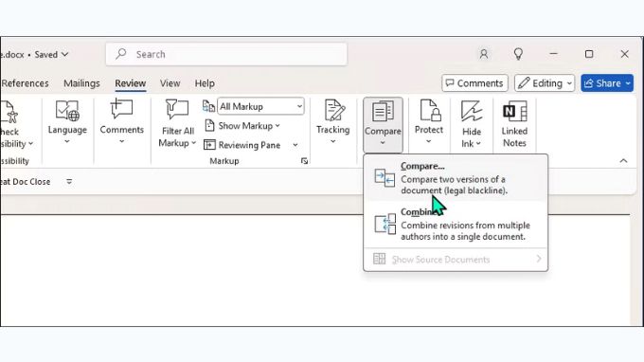Open the Share dropdown arrow
Viewport: 644px width, 362px height.
[628, 83]
